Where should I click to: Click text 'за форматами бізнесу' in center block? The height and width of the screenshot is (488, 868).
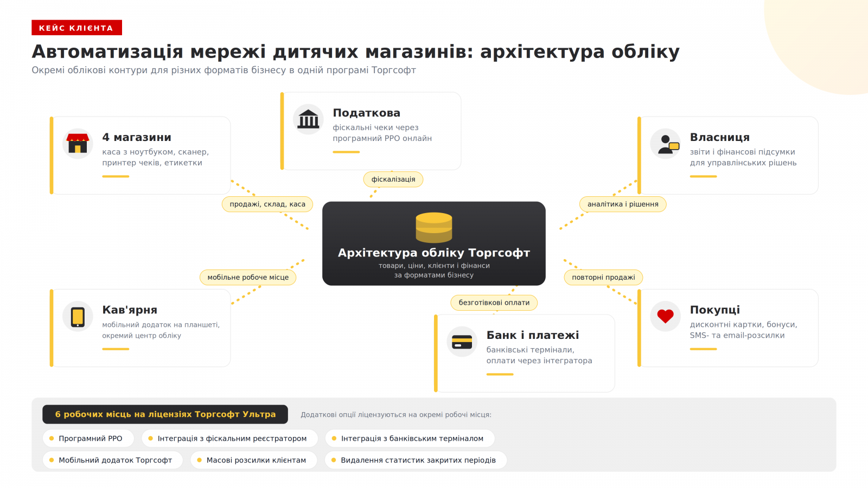coord(434,275)
